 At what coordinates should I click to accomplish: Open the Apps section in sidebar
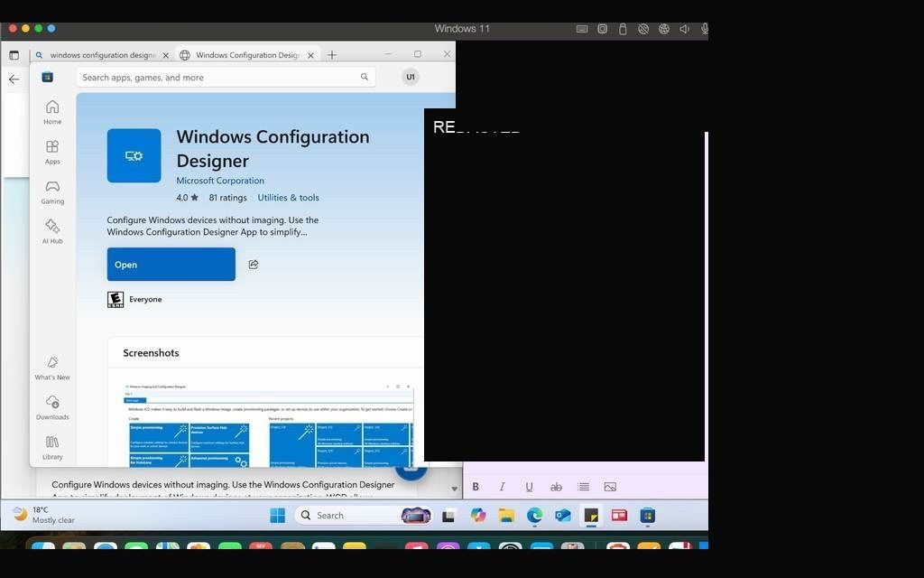click(52, 152)
